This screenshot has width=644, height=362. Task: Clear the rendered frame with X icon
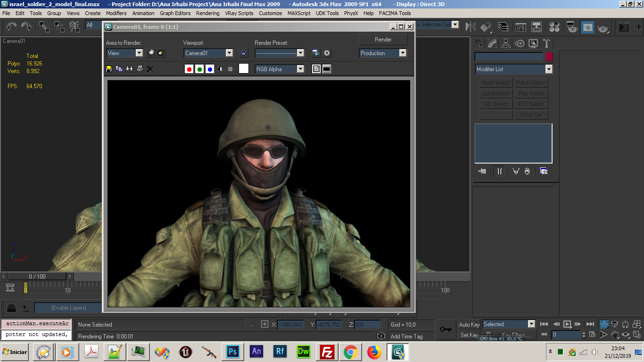(150, 69)
